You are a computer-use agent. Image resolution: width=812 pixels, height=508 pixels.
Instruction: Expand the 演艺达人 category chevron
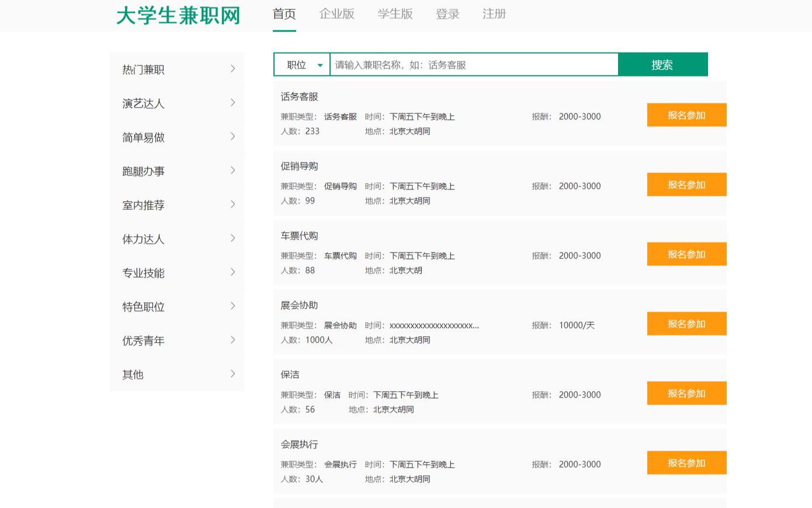[233, 103]
